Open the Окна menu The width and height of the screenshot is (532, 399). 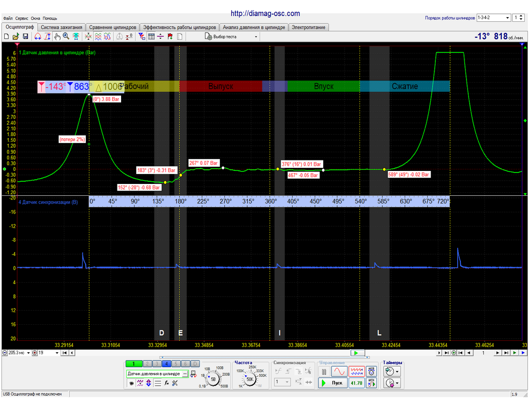click(x=35, y=18)
